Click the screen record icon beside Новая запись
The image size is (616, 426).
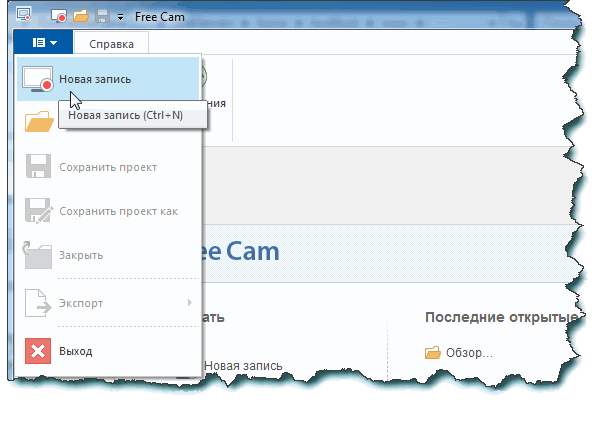pyautogui.click(x=37, y=79)
